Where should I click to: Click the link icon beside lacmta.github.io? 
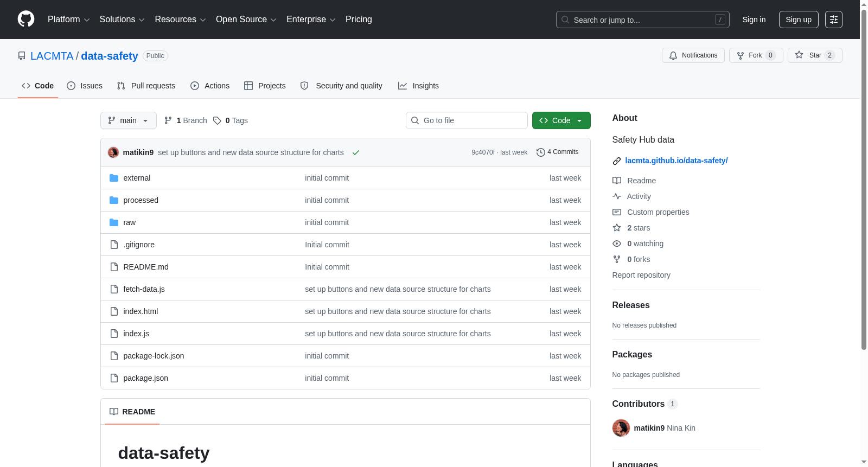tap(617, 161)
